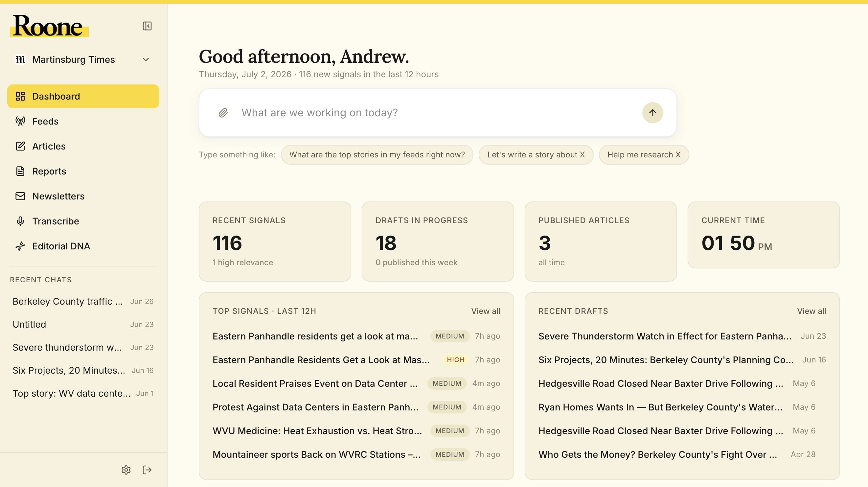Screen dimensions: 868x487
Task: Open HIGH signal 'Eastern Panhandle Residents Get a Look at Mas...'
Action: pyautogui.click(x=356, y=359)
